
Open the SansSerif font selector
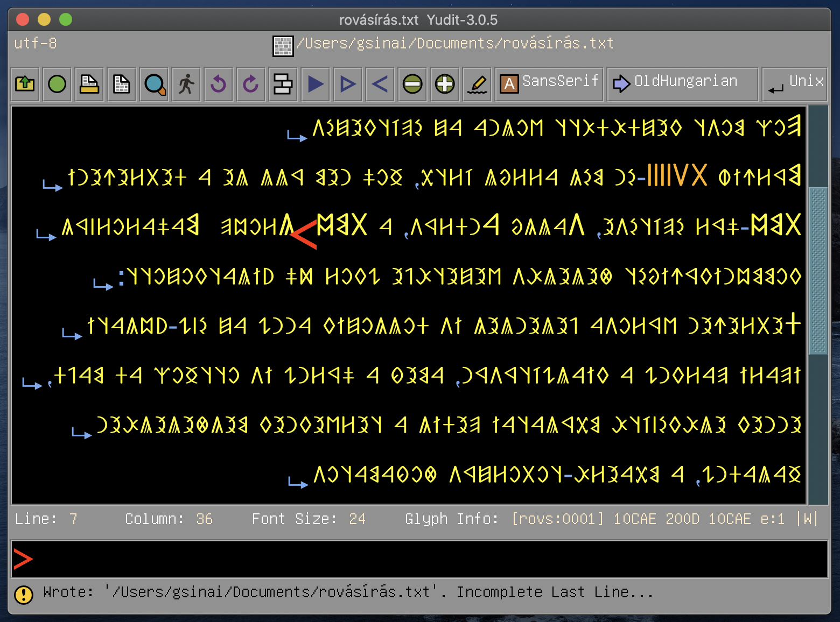pyautogui.click(x=549, y=84)
